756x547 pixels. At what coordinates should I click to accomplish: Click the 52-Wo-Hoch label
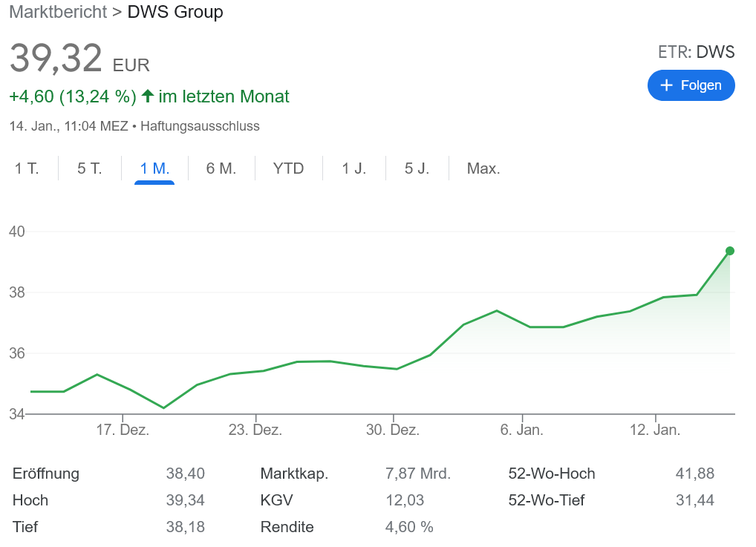click(552, 474)
